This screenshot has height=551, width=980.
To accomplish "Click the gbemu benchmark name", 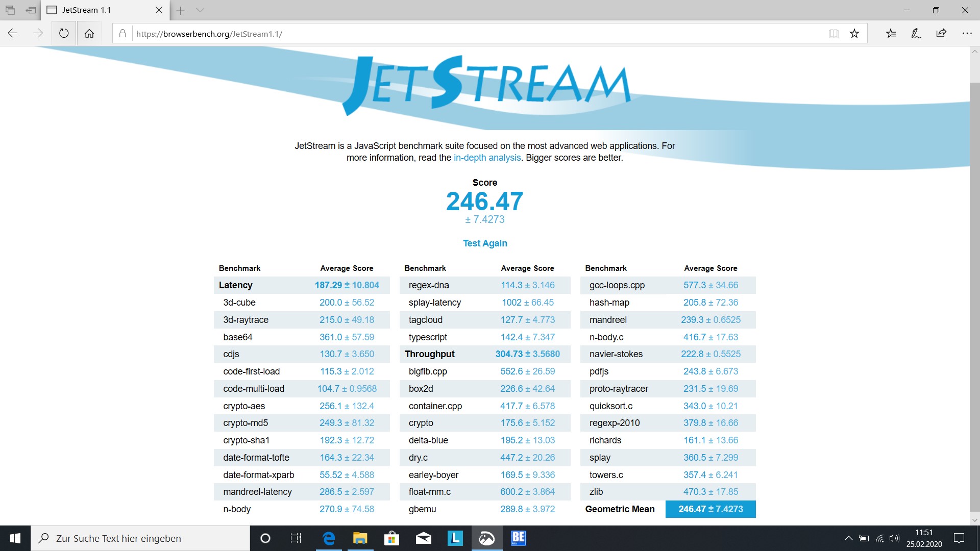I will pyautogui.click(x=422, y=509).
